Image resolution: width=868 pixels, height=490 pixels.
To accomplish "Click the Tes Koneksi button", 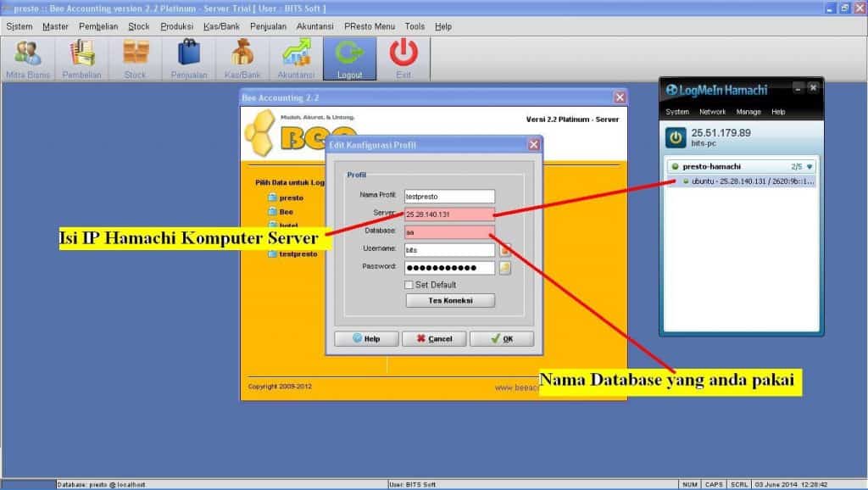I will point(449,301).
